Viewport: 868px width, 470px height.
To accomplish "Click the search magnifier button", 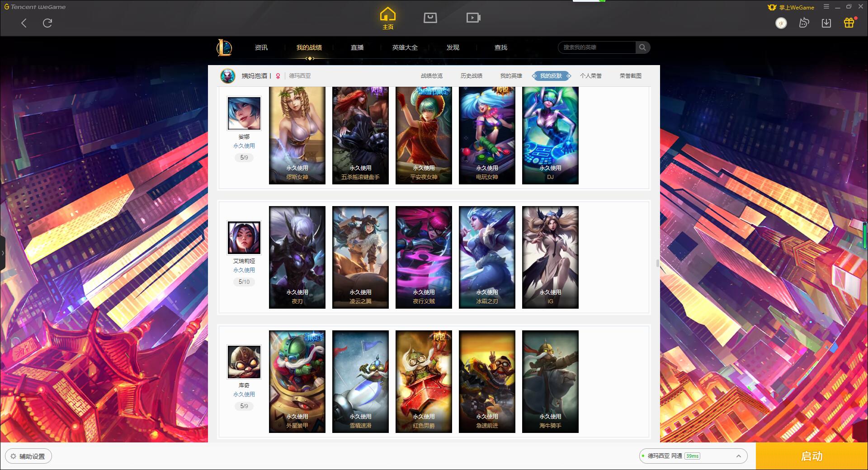I will click(x=642, y=47).
